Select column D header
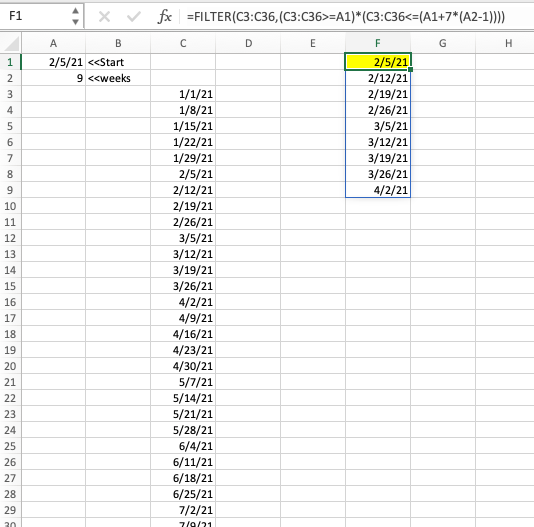The height and width of the screenshot is (527, 534). coord(248,43)
